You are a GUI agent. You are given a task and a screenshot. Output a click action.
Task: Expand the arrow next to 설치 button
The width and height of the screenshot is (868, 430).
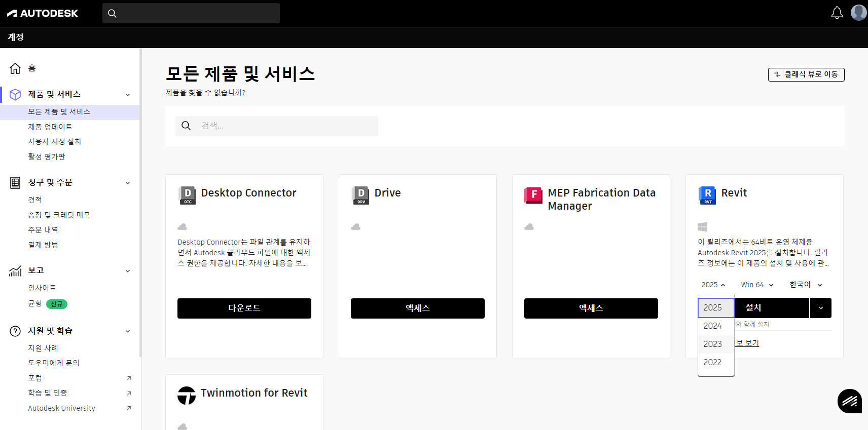click(x=820, y=308)
